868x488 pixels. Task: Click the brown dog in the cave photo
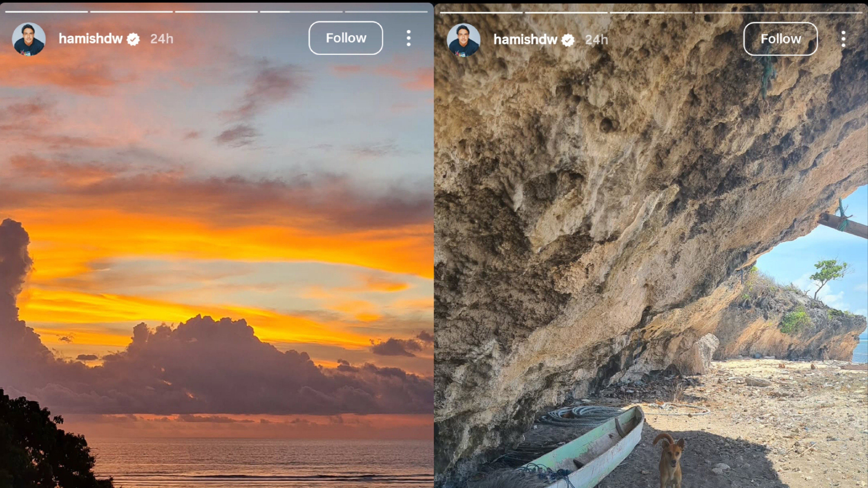[670, 458]
